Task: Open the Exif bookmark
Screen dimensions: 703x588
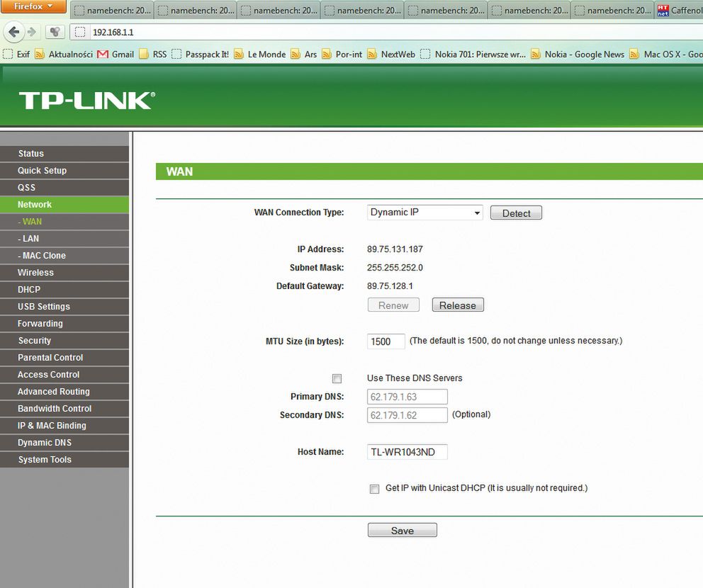Action: tap(16, 55)
